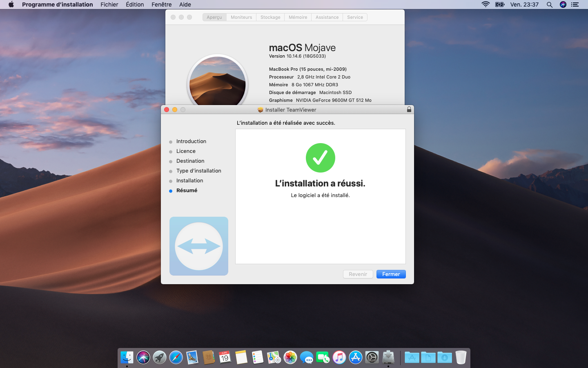Click the Graphisme NVIDIA GeForce line
Viewport: 588px width, 368px height.
[320, 100]
